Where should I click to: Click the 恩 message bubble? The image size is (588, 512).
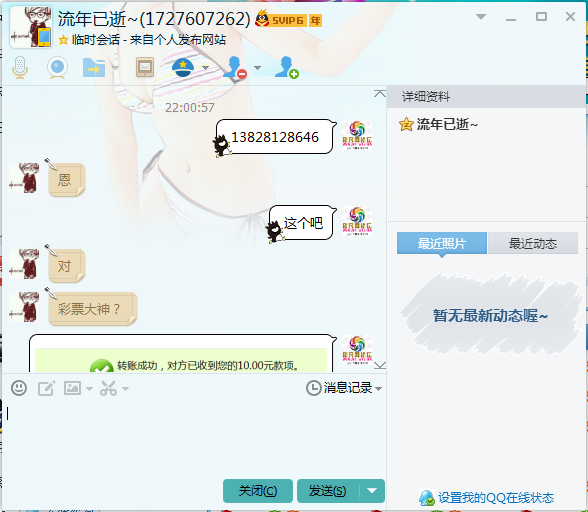point(66,179)
